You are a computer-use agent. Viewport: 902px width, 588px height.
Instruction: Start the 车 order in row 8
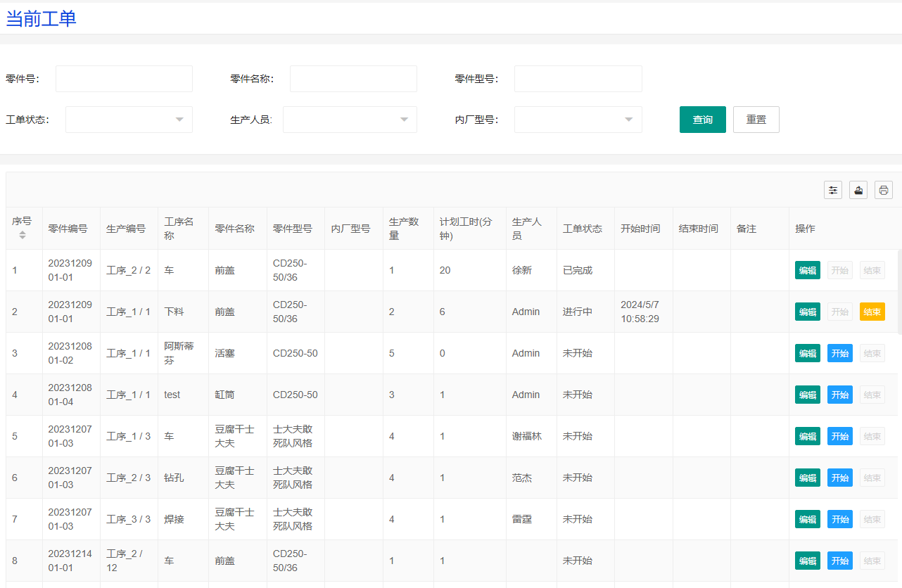coord(839,561)
